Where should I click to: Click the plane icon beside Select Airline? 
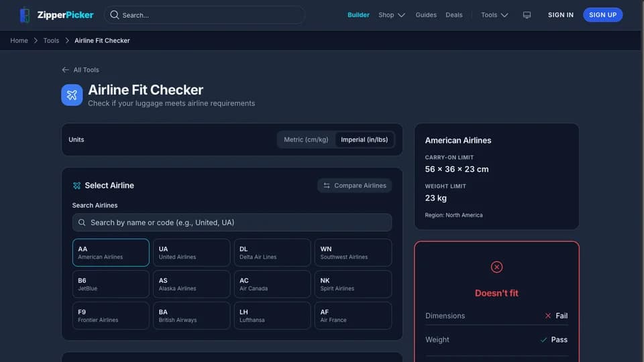(76, 186)
